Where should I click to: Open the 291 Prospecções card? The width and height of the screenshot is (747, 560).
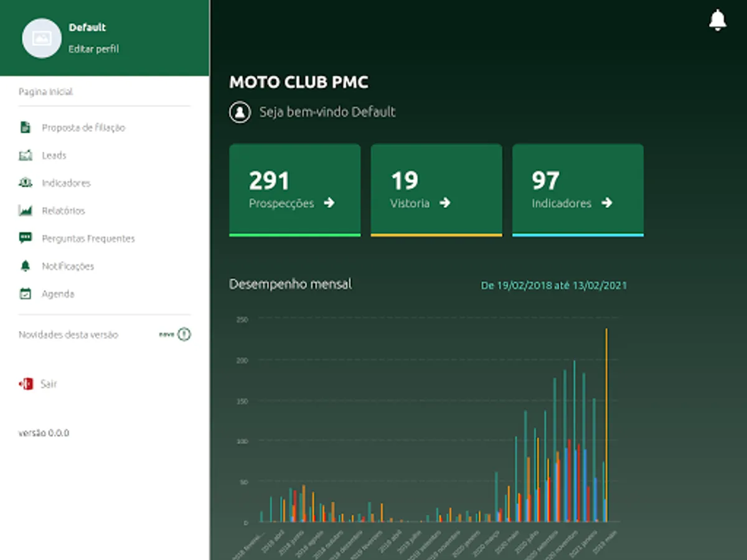point(295,190)
